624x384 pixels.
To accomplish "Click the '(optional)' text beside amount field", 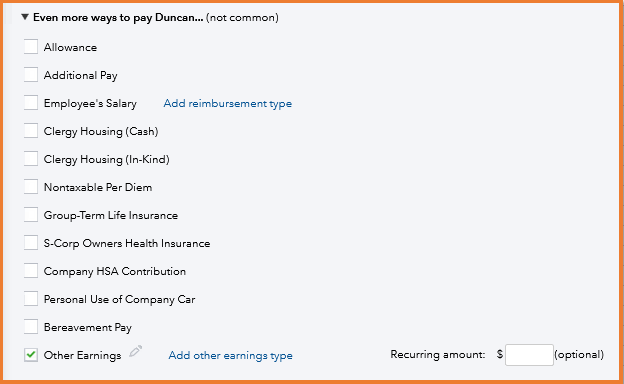I will [579, 355].
